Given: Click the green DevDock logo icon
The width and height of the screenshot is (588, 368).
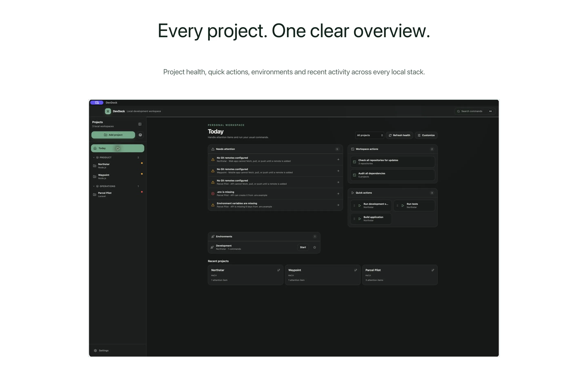Looking at the screenshot, I should 108,111.
